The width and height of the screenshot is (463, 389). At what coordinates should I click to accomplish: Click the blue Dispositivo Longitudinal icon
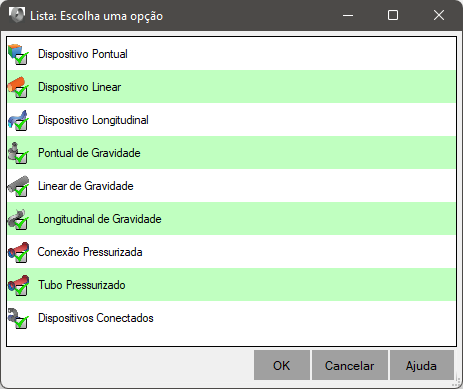point(18,120)
